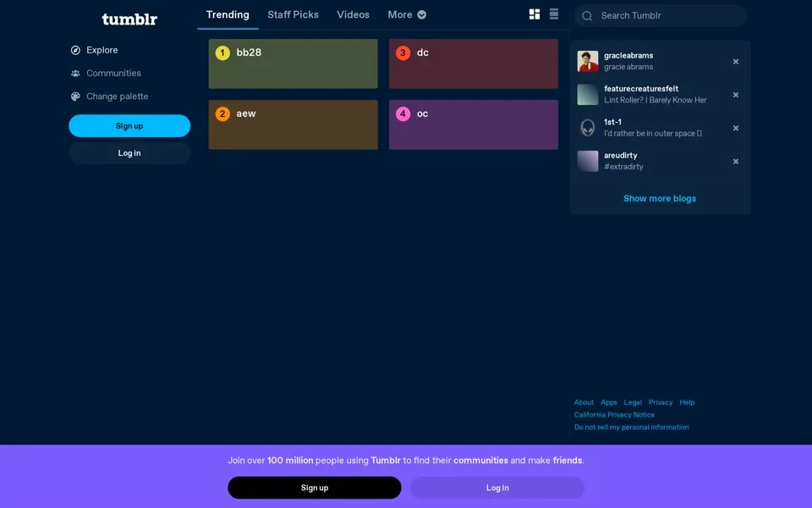Click Show more blogs link
Screen dimensions: 812x508
pos(660,198)
